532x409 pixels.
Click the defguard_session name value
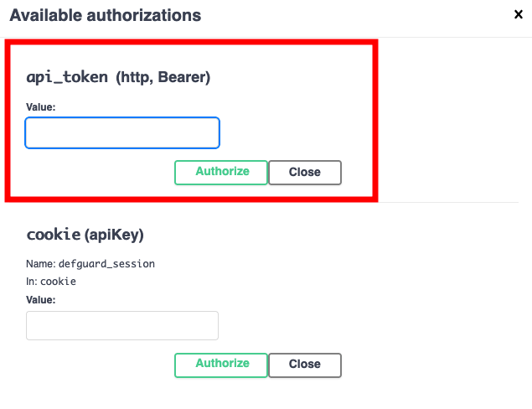coord(106,263)
